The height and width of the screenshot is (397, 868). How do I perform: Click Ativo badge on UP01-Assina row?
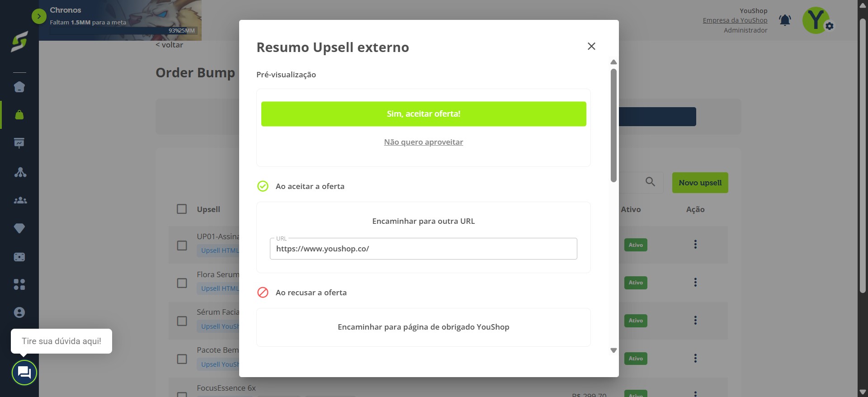[x=636, y=245]
